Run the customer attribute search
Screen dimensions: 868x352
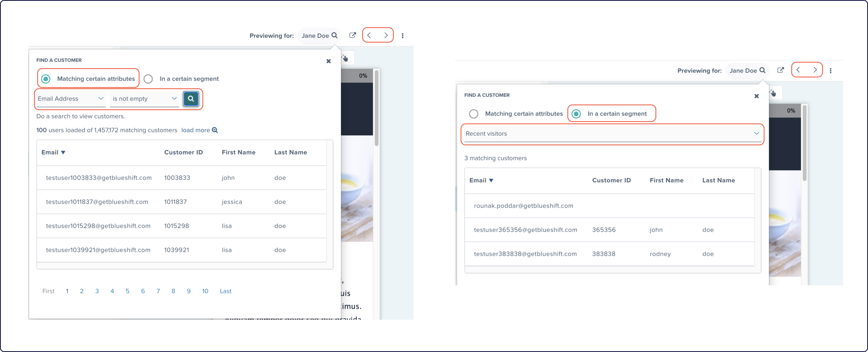pyautogui.click(x=191, y=99)
